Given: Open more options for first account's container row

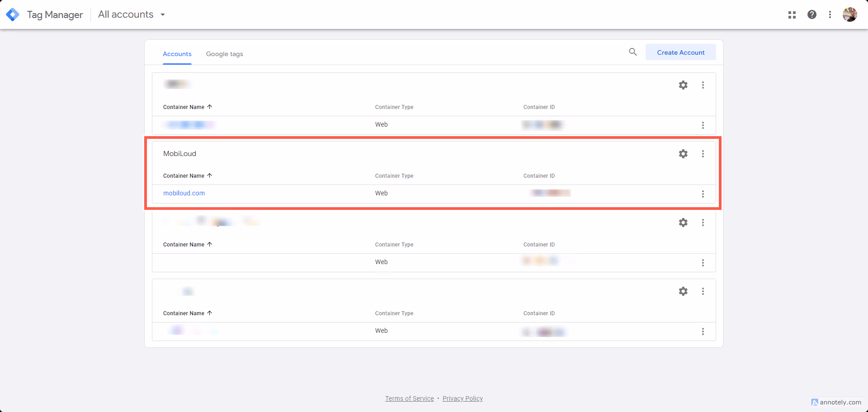Looking at the screenshot, I should click(x=703, y=125).
